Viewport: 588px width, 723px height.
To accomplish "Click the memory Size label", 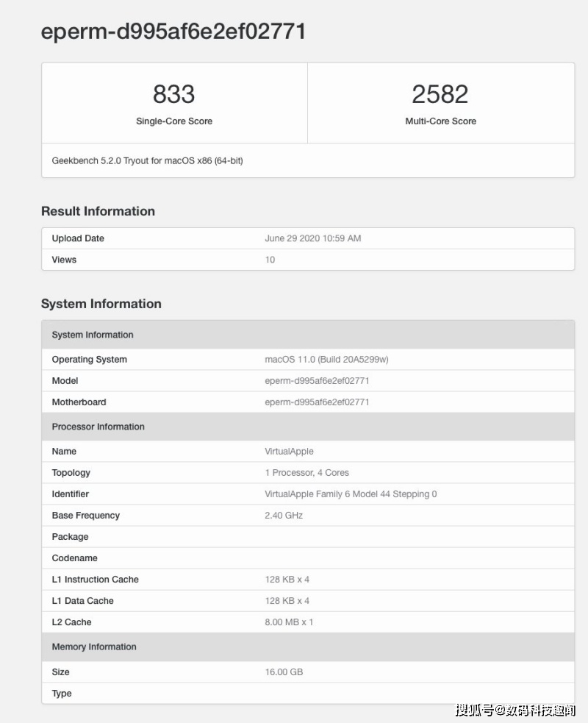I will 60,672.
